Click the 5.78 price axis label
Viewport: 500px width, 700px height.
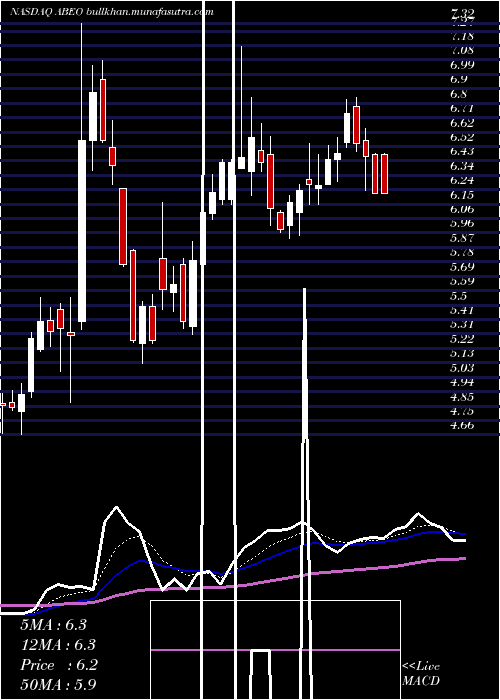tap(462, 253)
